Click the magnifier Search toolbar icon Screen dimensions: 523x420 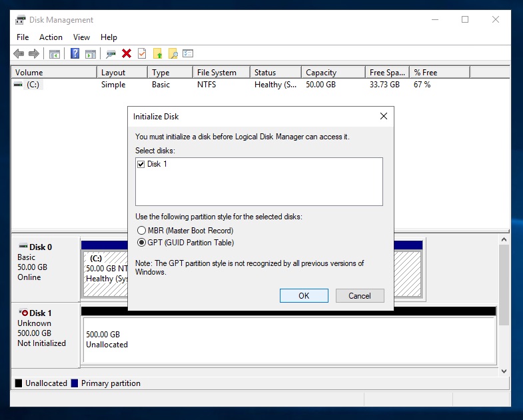click(173, 54)
